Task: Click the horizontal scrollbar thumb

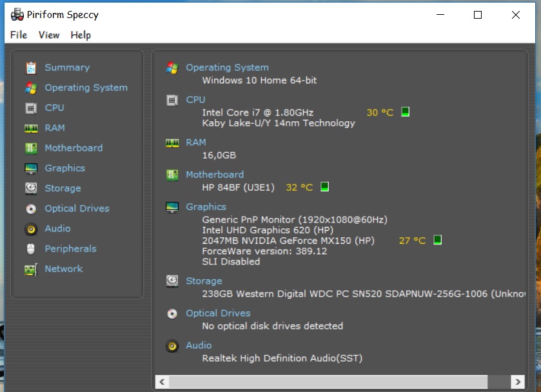Action: (x=328, y=382)
